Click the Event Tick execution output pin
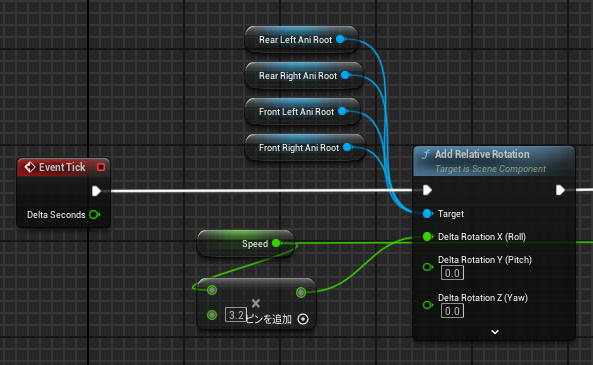Screen dimensions: 593x365 (x=96, y=191)
